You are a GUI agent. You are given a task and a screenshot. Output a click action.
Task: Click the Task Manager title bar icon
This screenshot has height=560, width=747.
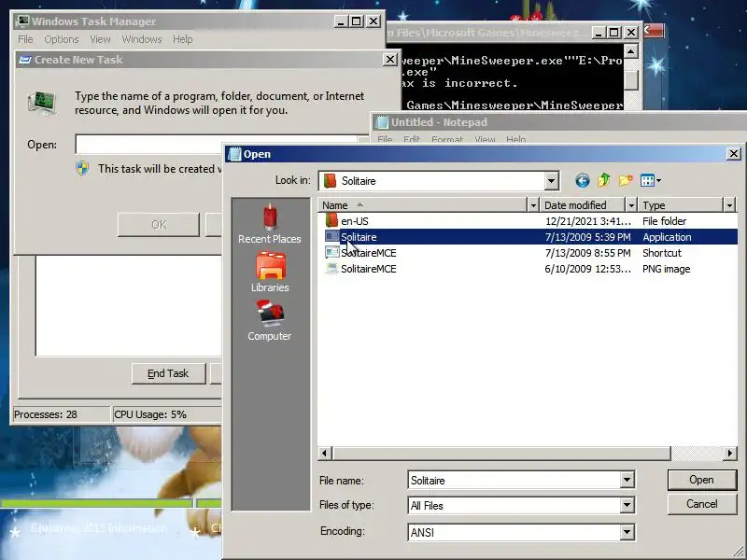[x=22, y=21]
